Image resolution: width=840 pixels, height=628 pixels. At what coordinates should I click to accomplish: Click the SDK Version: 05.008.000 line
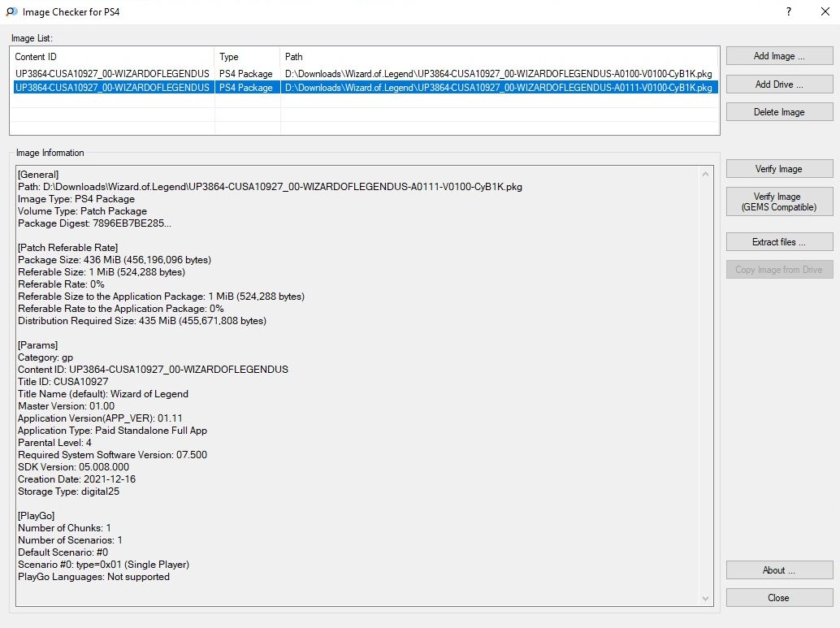pyautogui.click(x=73, y=466)
